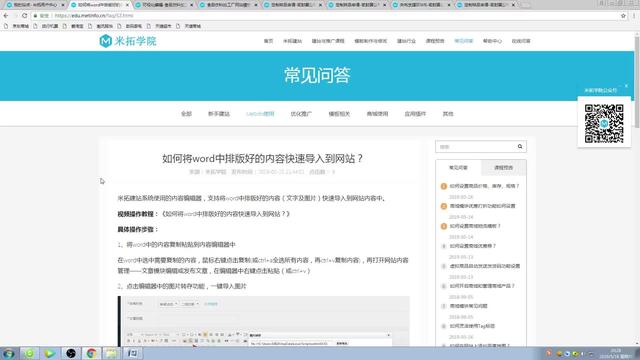Viewport: 640px width, 360px height.
Task: Close the 如何将word browser tab
Action: coord(127,5)
